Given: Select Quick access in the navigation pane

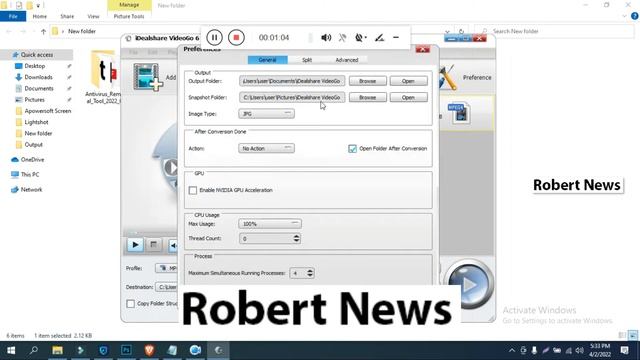Looking at the screenshot, I should [37, 55].
